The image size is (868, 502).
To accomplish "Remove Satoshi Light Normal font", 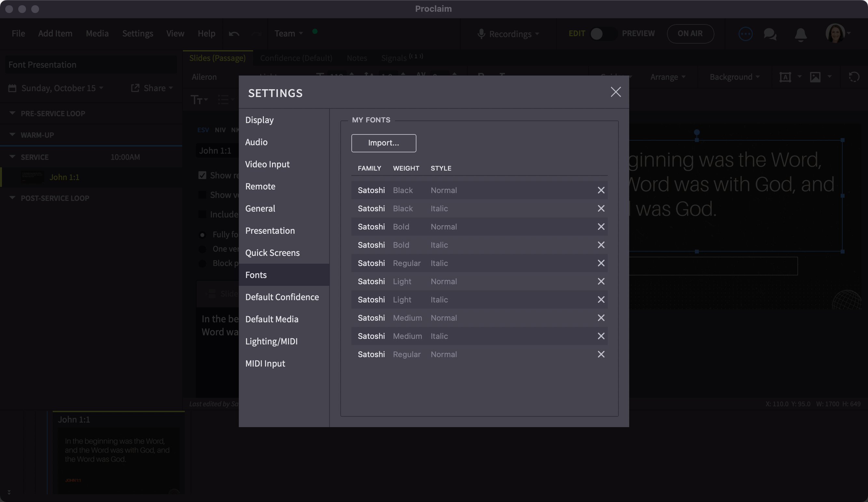I will tap(601, 282).
